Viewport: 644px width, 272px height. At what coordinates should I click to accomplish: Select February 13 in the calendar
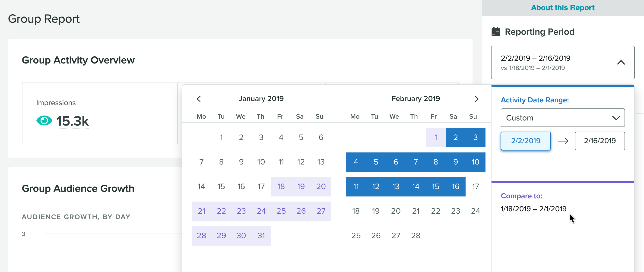pyautogui.click(x=396, y=187)
